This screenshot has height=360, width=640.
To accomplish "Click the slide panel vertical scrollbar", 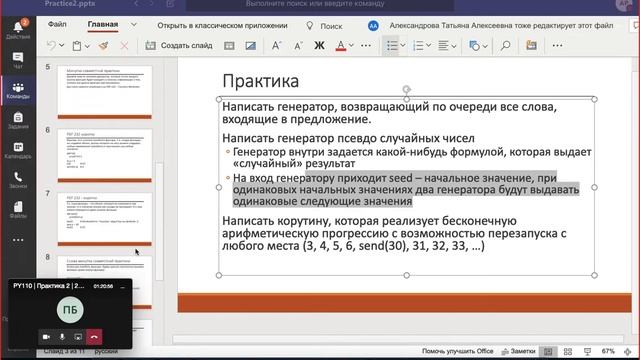I will (160, 221).
